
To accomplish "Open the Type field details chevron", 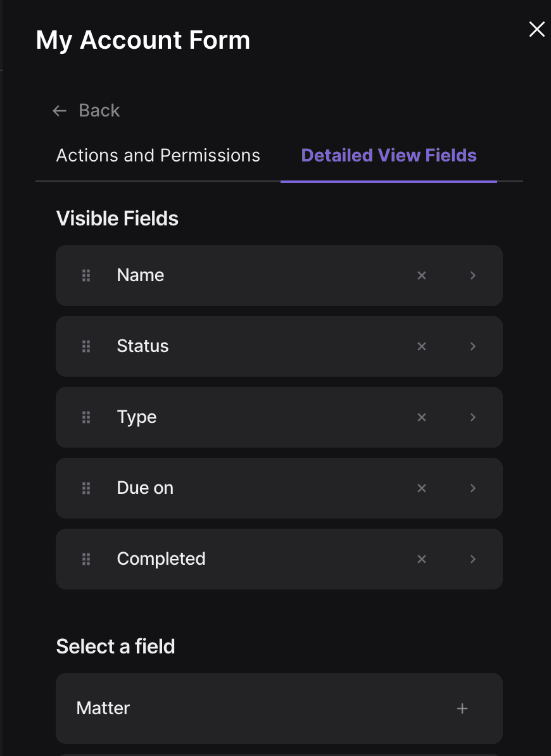I will click(473, 417).
